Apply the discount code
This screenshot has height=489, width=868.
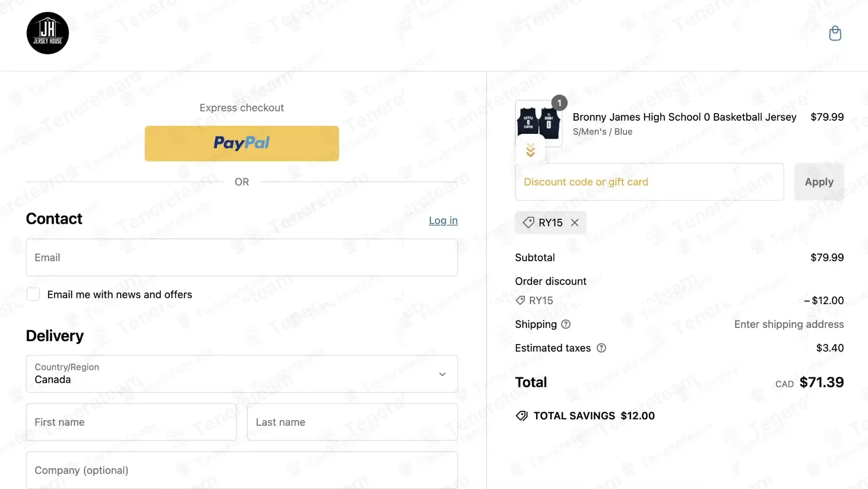[819, 182]
